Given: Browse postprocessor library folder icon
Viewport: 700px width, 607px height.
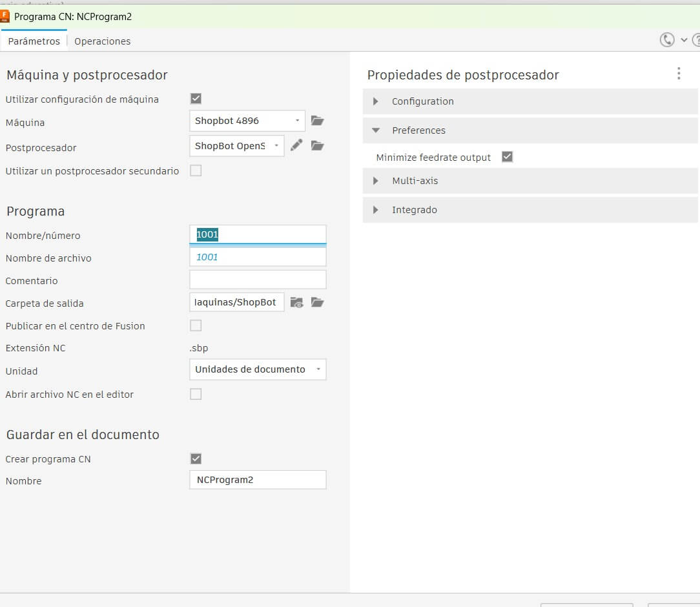Looking at the screenshot, I should click(x=318, y=145).
